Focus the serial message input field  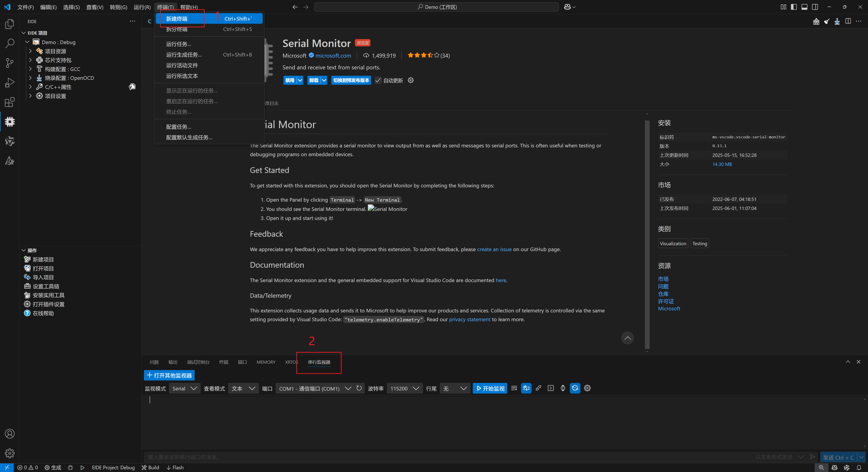(x=448, y=457)
